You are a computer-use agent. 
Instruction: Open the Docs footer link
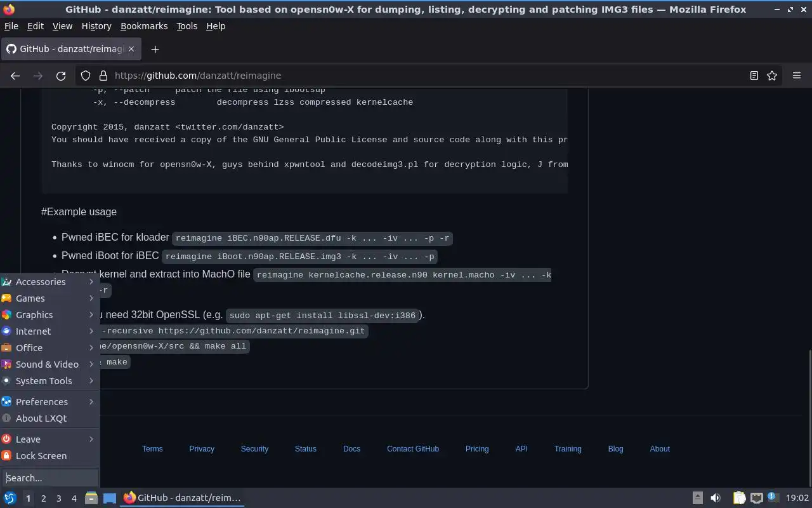351,449
